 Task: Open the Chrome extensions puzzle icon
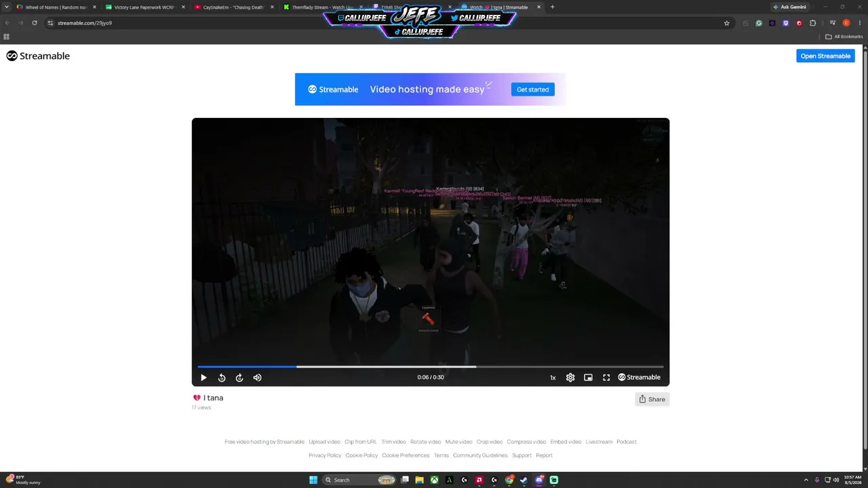[x=812, y=23]
